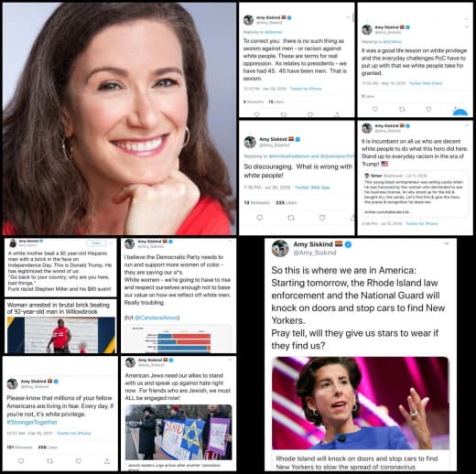476x474 pixels.
Task: Tap share icon on #StrongerTogether tweet
Action: tap(107, 461)
